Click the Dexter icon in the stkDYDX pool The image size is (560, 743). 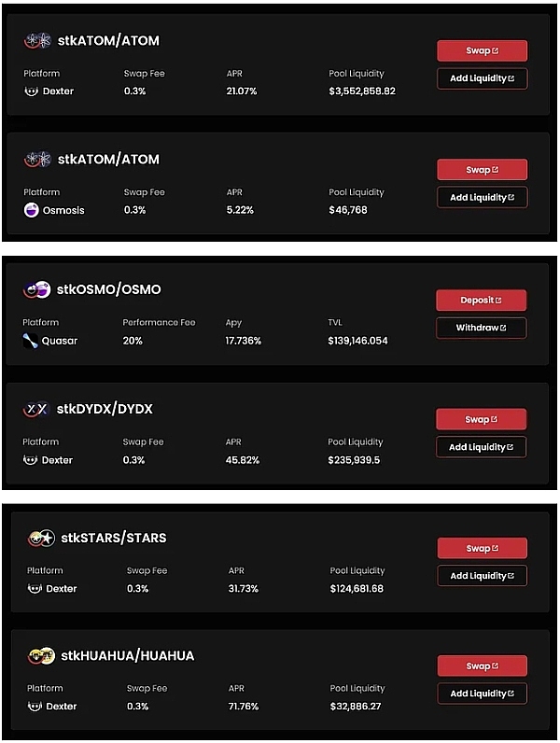click(x=31, y=460)
